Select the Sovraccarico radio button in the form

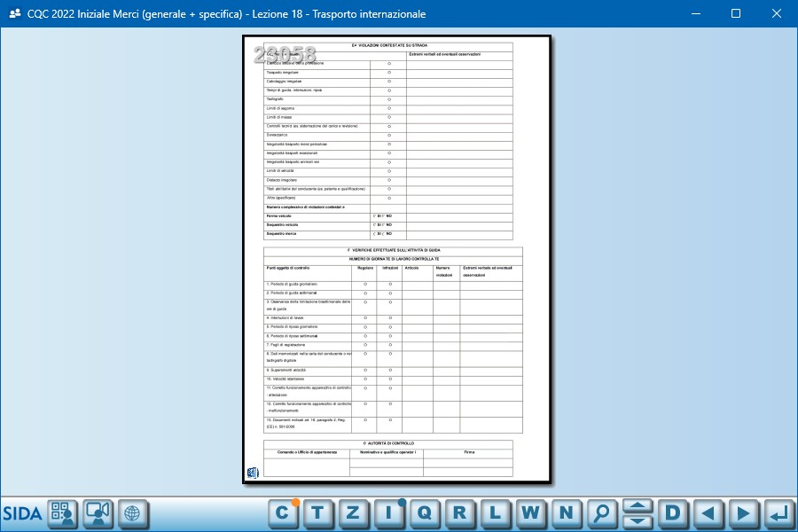pyautogui.click(x=388, y=135)
